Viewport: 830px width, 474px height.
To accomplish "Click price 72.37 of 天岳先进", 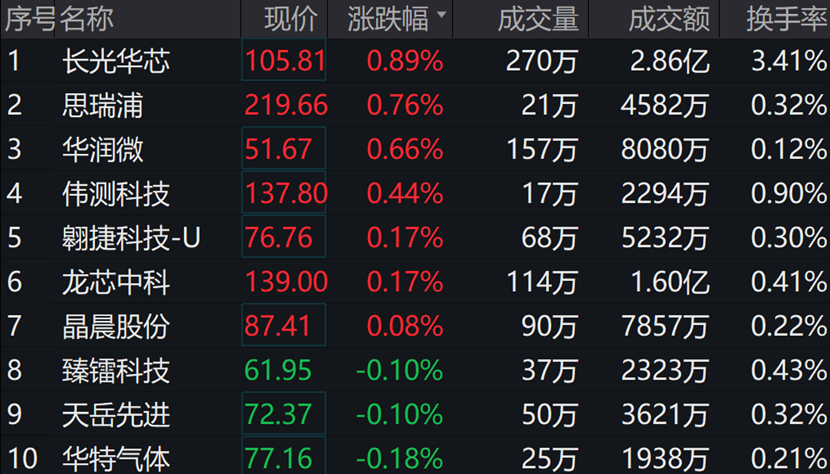I will coord(278,414).
